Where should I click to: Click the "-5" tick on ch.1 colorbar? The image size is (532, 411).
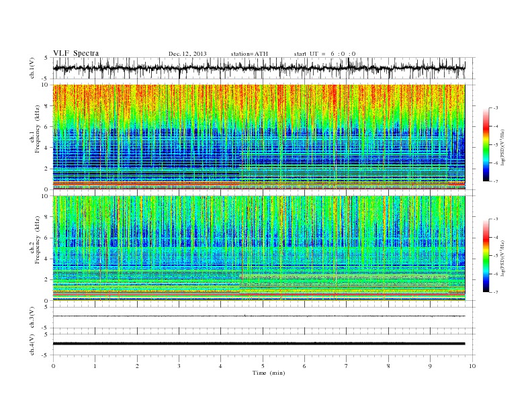[x=495, y=144]
